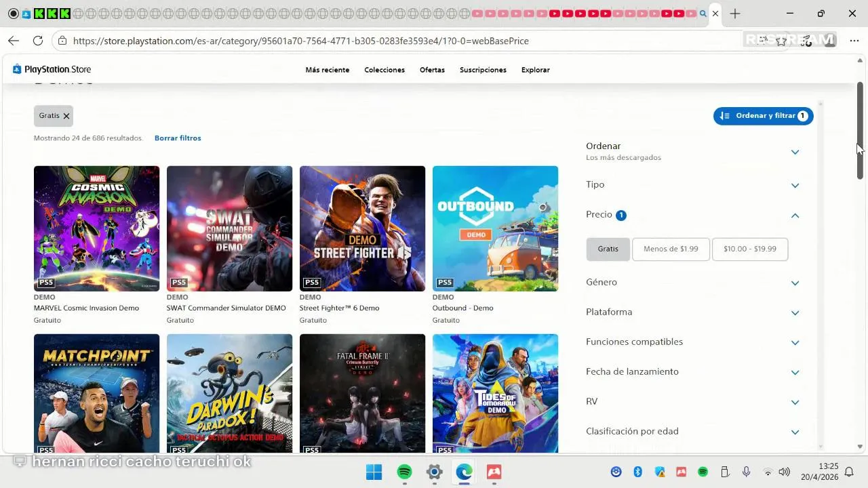
Task: Open notifications bell icon
Action: pyautogui.click(x=849, y=472)
